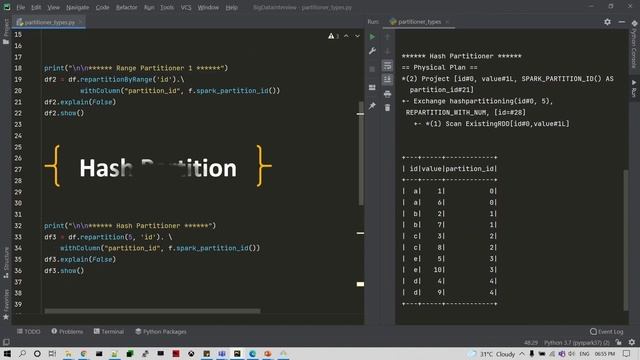Open the Code menu
640x360 pixels.
(x=102, y=7)
